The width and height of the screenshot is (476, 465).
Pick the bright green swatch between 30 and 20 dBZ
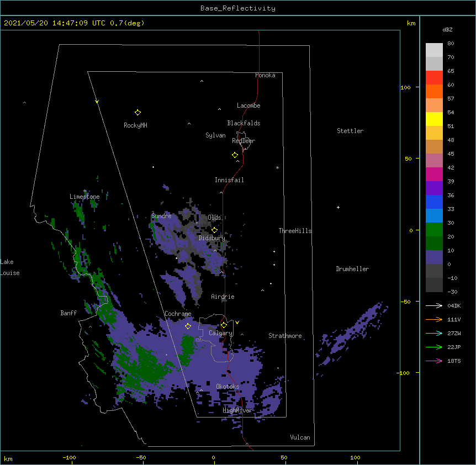click(x=434, y=230)
